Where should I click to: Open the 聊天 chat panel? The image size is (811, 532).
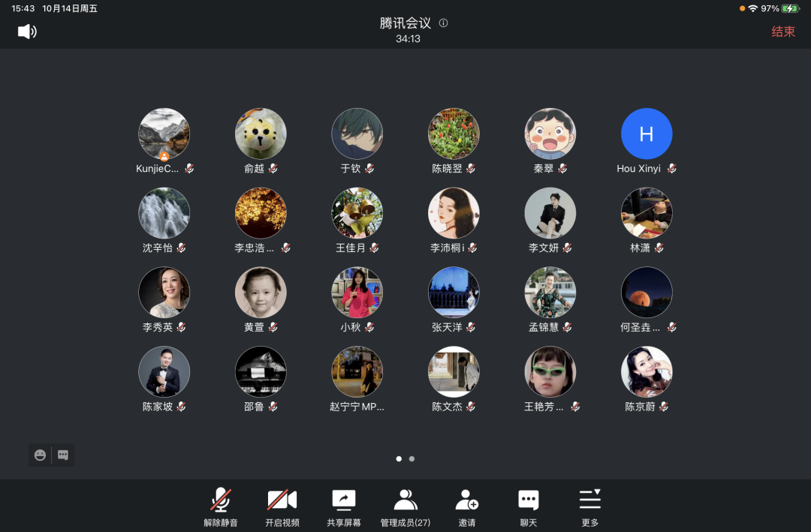point(529,506)
